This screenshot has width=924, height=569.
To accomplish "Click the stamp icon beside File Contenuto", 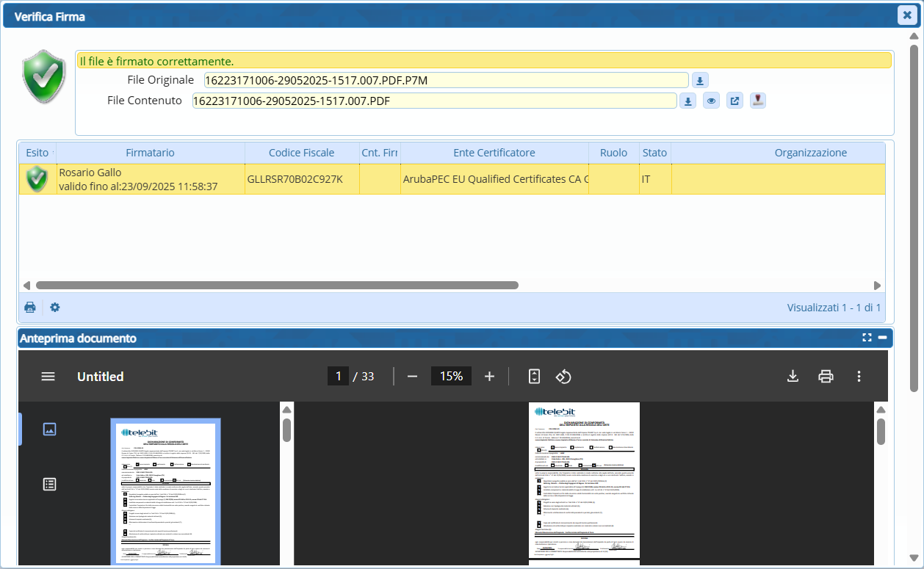I will pyautogui.click(x=758, y=101).
